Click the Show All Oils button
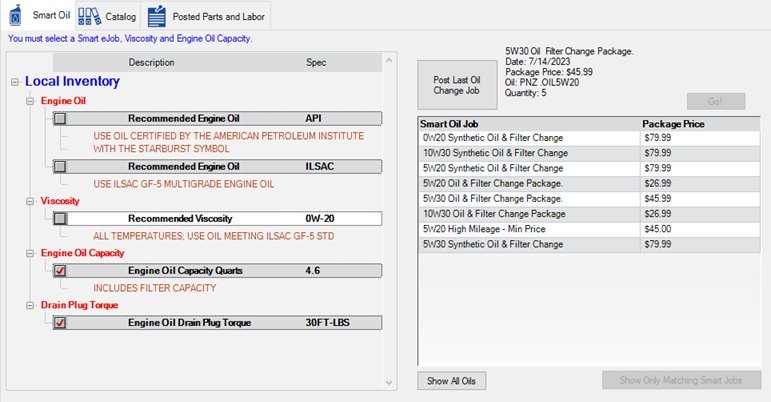 click(451, 381)
